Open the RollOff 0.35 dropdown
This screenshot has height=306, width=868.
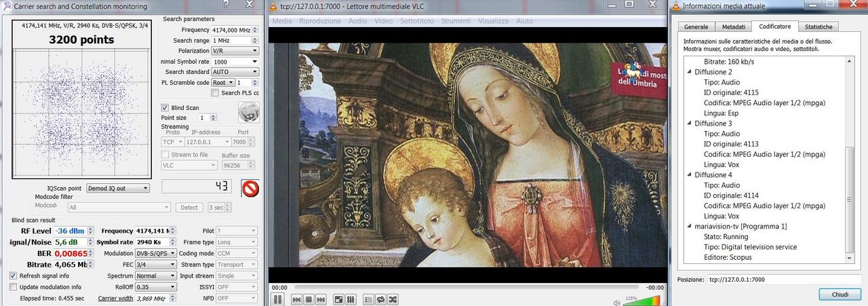[x=155, y=287]
